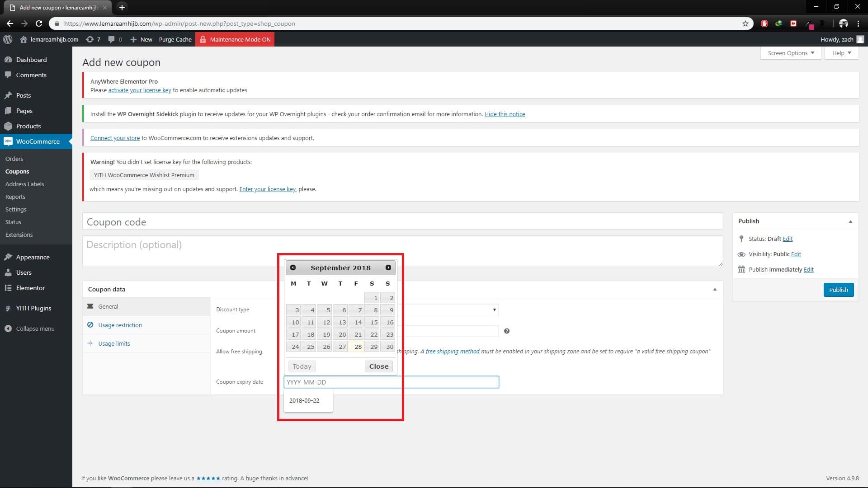Select the Usage restriction tab
The width and height of the screenshot is (868, 488).
tap(146, 325)
